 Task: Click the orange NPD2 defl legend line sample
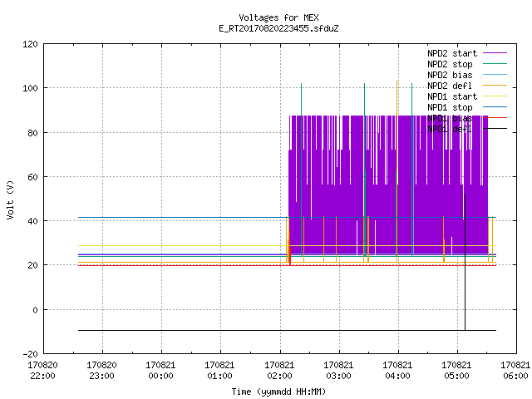[495, 85]
